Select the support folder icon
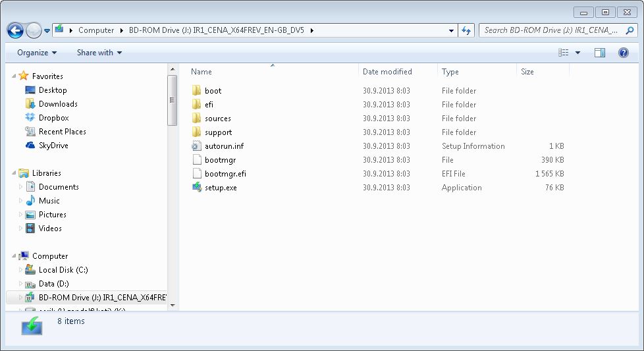The width and height of the screenshot is (644, 351). point(197,132)
